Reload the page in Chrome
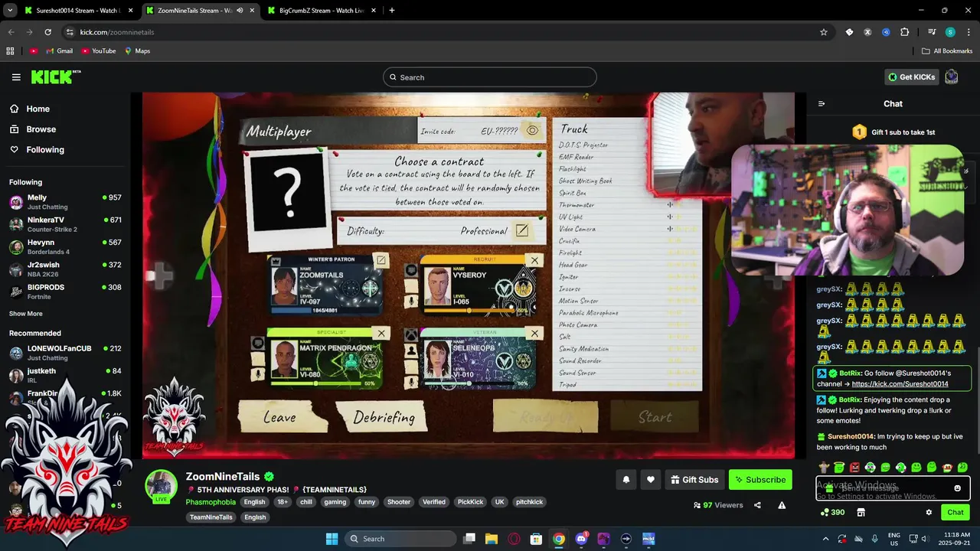The width and height of the screenshot is (980, 551). (47, 32)
